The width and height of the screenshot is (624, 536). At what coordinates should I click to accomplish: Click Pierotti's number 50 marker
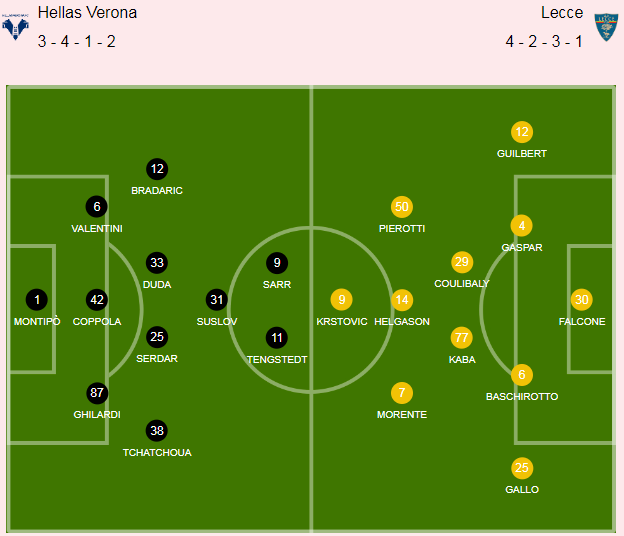coord(402,207)
